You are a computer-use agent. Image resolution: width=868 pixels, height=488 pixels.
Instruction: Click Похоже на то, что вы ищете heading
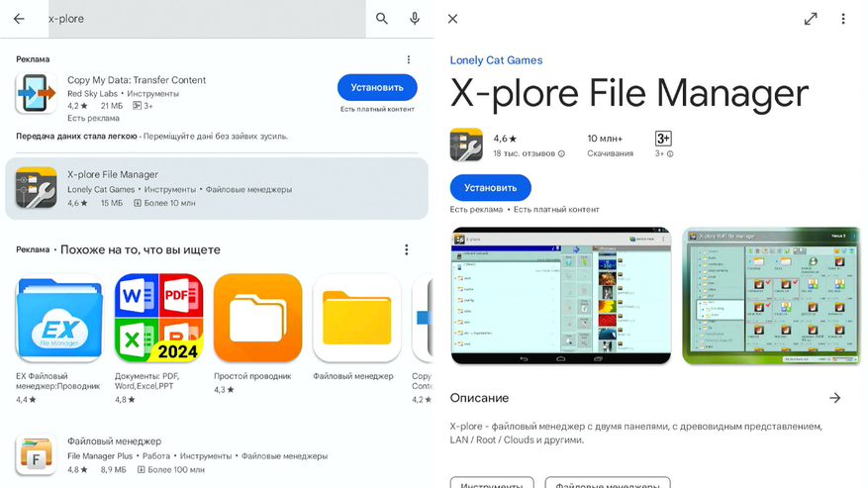(141, 249)
